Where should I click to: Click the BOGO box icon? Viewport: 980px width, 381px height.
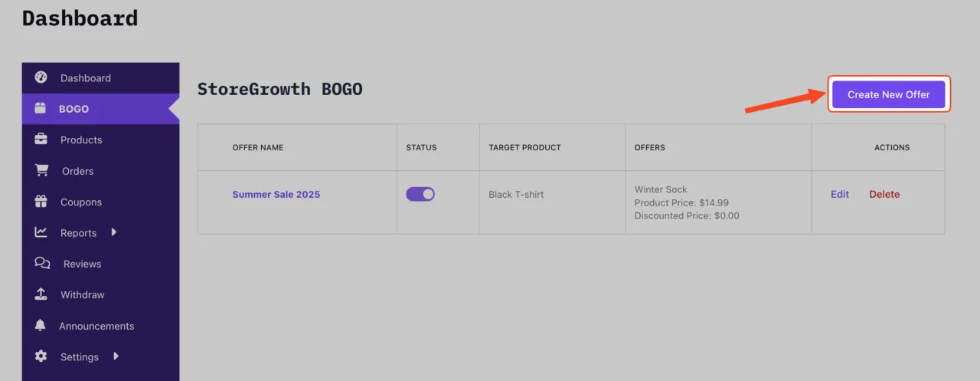click(41, 109)
